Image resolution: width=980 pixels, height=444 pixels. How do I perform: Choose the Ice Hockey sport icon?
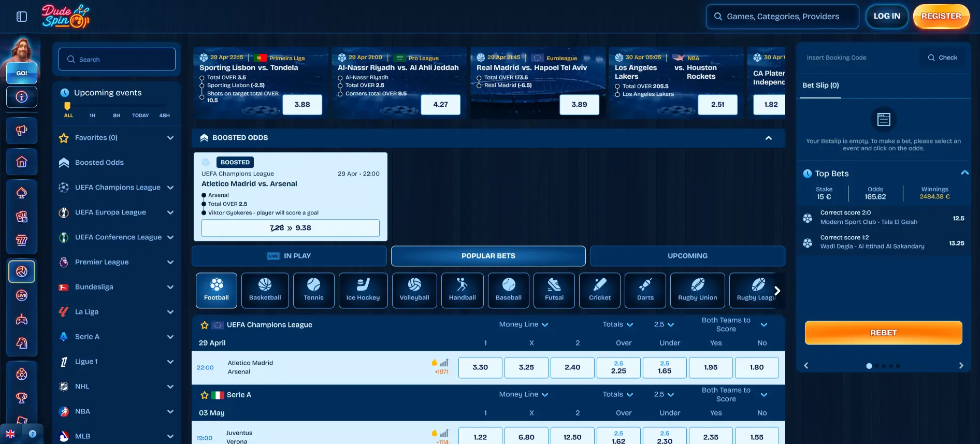click(363, 290)
